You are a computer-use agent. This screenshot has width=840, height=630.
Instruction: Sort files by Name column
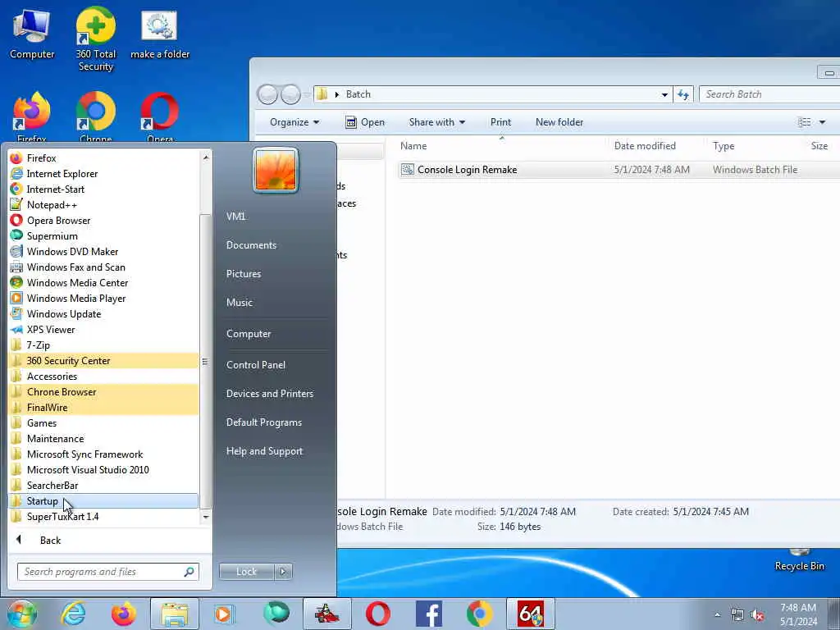coord(413,146)
